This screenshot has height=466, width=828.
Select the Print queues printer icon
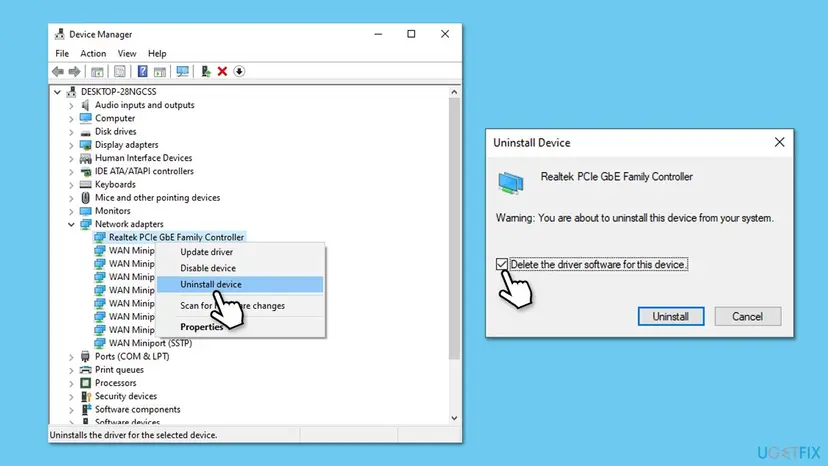coord(86,370)
